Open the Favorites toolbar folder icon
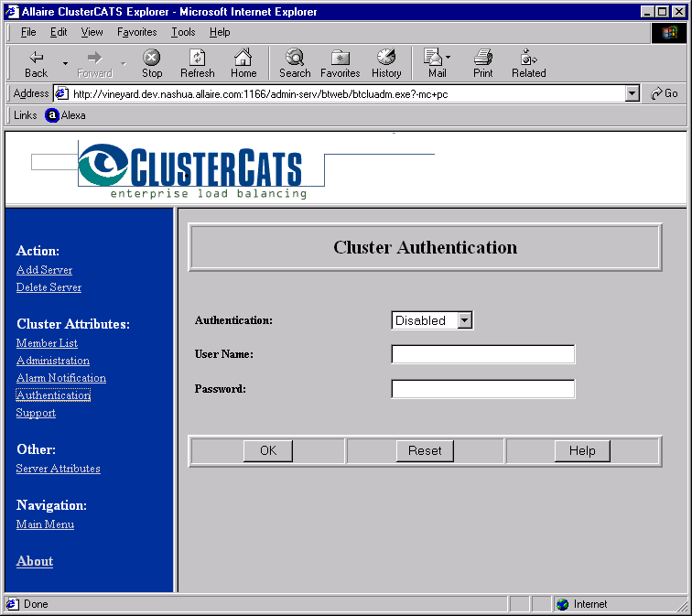Image resolution: width=692 pixels, height=616 pixels. coord(341,58)
